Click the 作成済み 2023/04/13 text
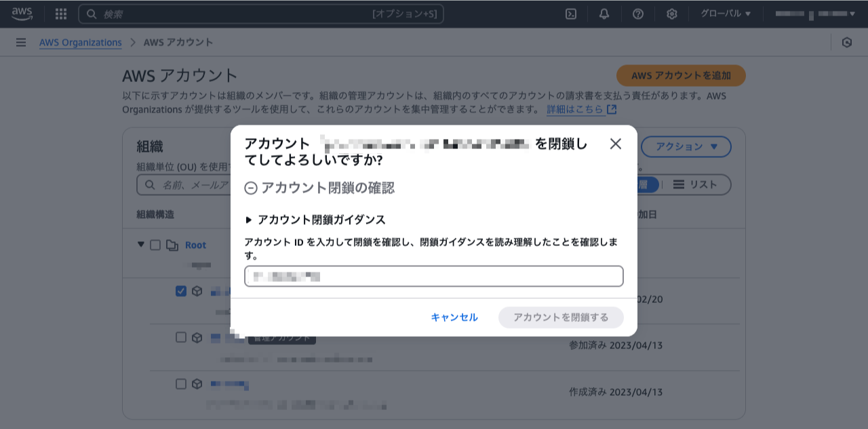The image size is (868, 429). click(616, 392)
